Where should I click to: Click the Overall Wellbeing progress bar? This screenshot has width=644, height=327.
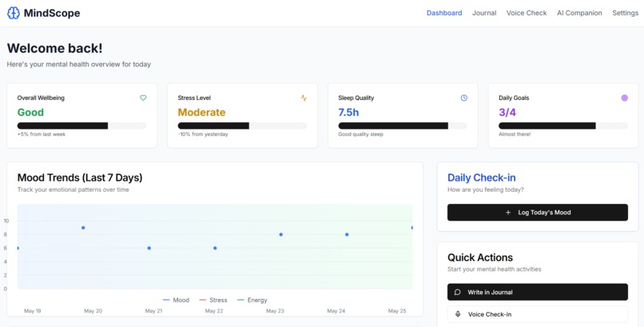(x=81, y=126)
